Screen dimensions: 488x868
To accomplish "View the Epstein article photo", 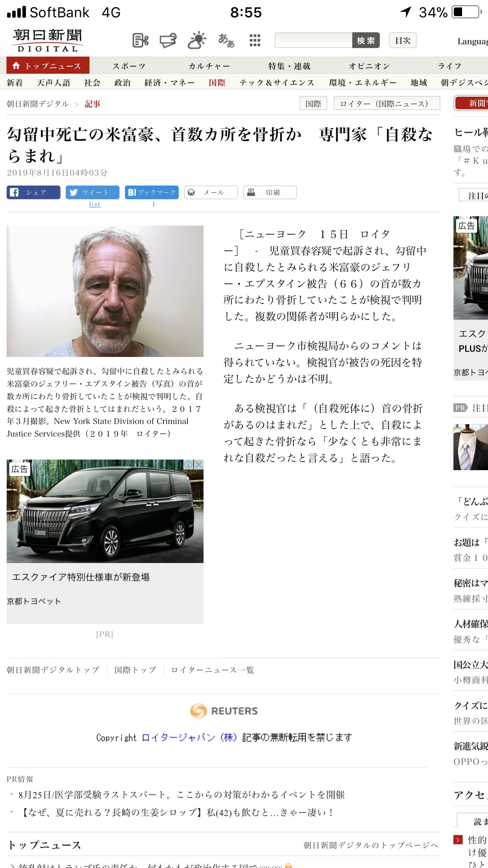I will click(105, 291).
